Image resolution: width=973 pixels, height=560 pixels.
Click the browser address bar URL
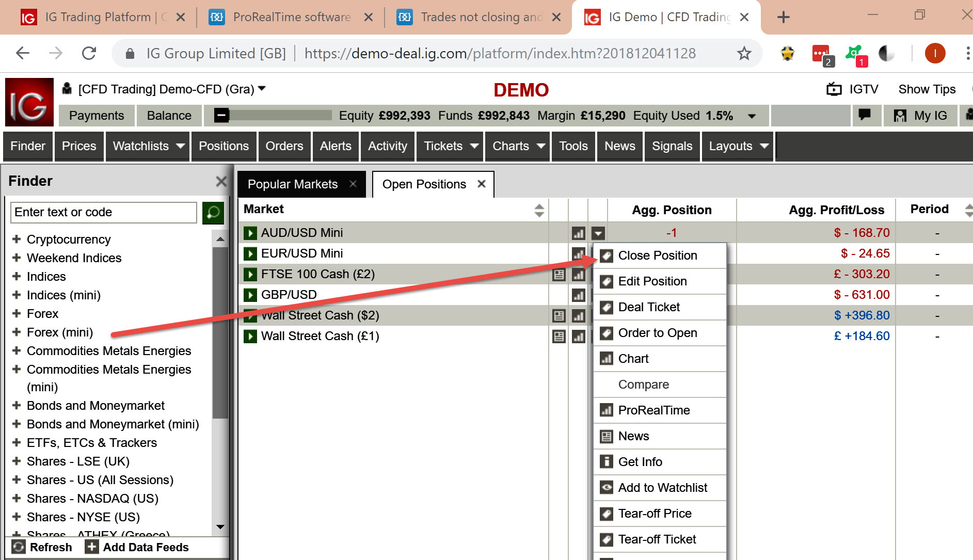(500, 53)
